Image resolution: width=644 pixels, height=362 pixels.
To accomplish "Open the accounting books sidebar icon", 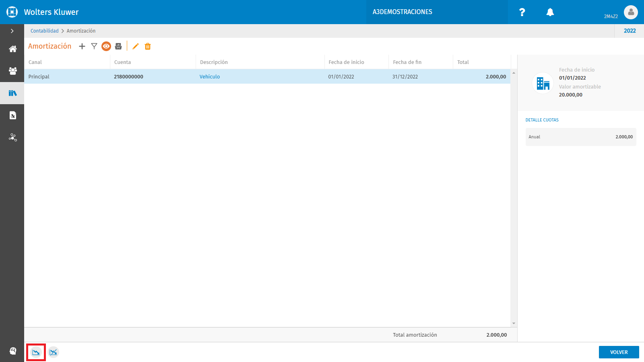I will tap(13, 93).
